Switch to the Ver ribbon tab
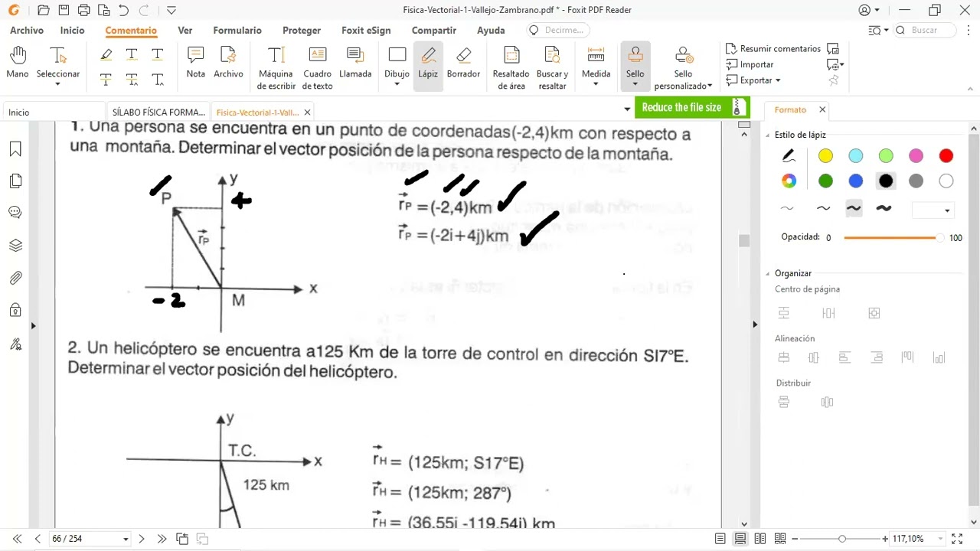The height and width of the screenshot is (551, 980). [185, 31]
